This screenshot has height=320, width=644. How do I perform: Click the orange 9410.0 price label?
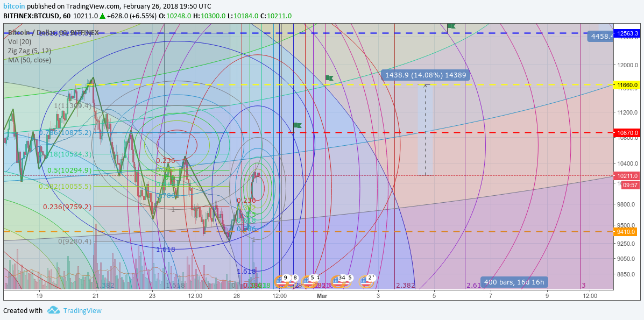point(626,231)
